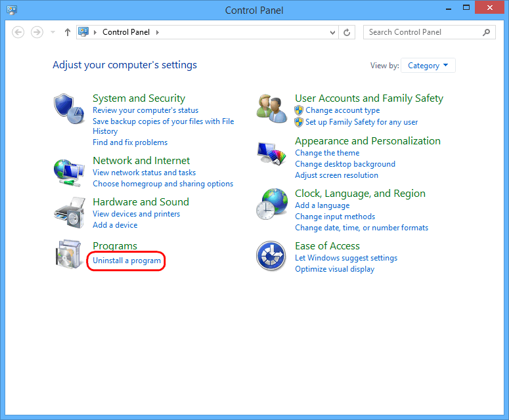Select Choose homegroup and sharing options
The image size is (509, 420).
163,184
